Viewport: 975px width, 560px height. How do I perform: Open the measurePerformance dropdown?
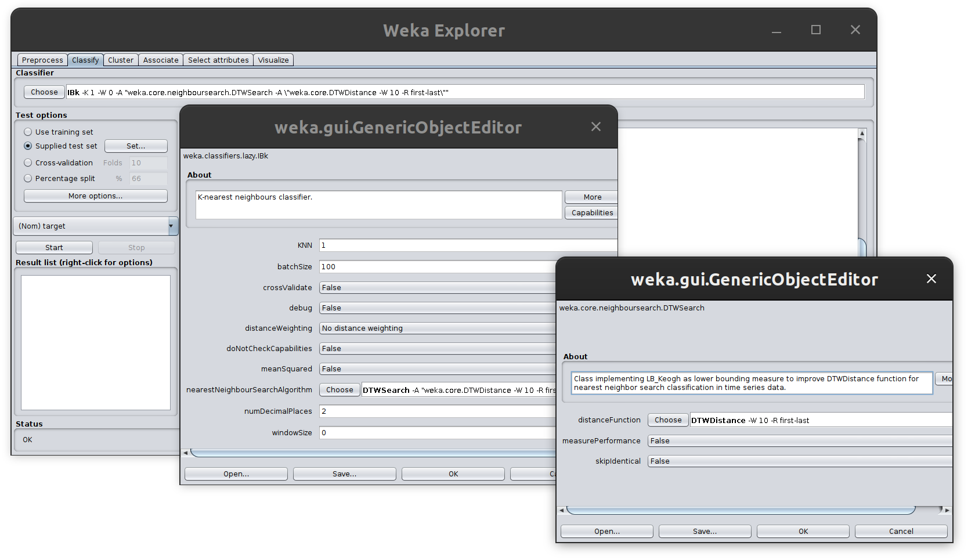click(800, 440)
